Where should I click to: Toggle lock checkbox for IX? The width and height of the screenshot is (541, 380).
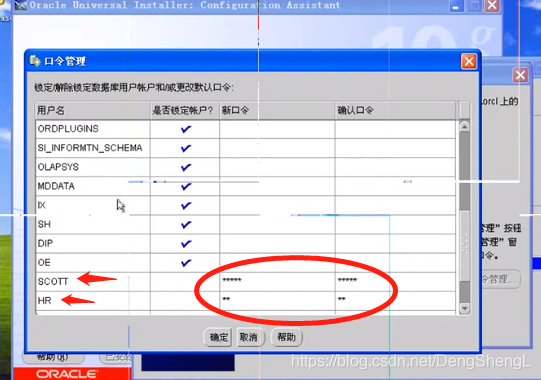(186, 206)
